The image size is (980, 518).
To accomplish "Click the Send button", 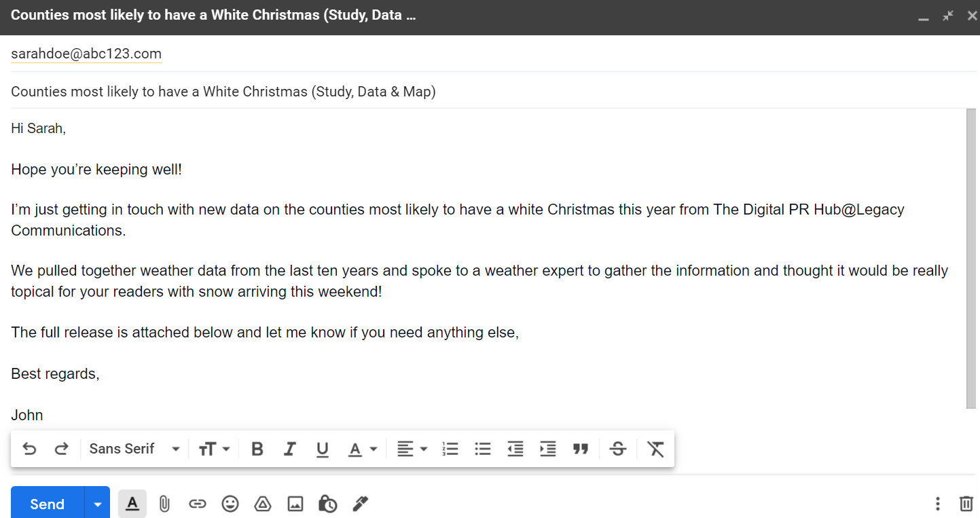I will 48,504.
